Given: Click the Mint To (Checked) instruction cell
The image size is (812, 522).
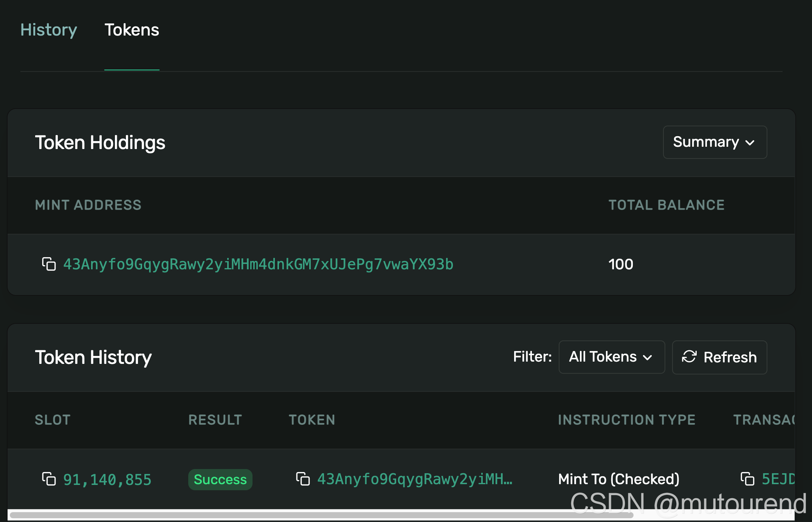Looking at the screenshot, I should pyautogui.click(x=618, y=479).
